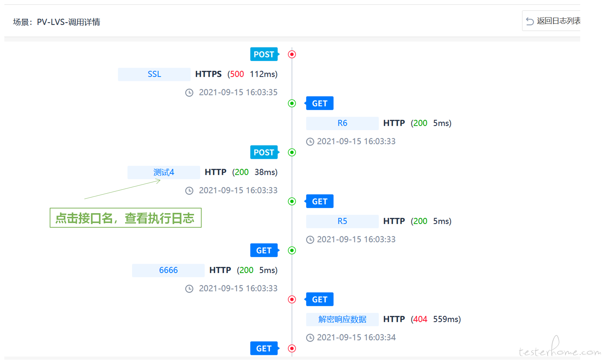Open the 解密响应数据 interface log
This screenshot has width=602, height=364.
point(342,319)
